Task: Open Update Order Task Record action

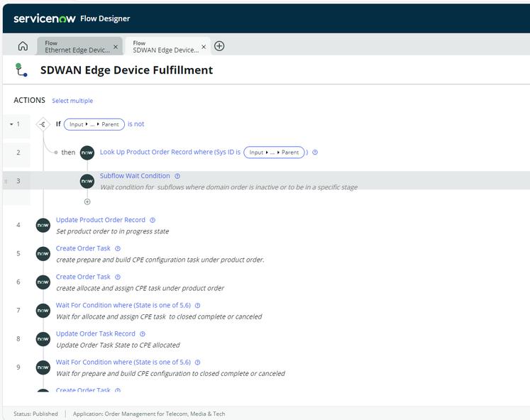Action: tap(96, 333)
